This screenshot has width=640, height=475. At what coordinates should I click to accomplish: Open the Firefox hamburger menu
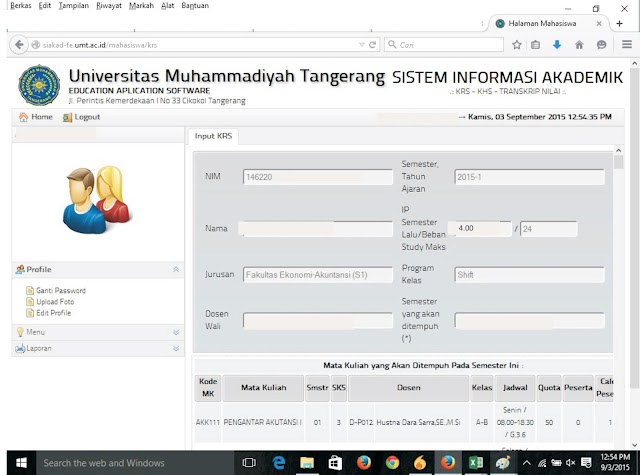(x=627, y=44)
